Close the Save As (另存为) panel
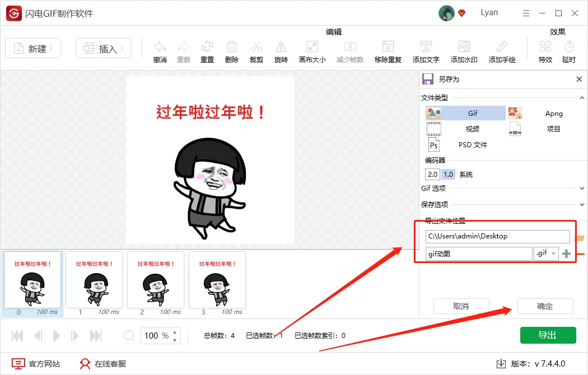Screen dimensions: 588x375 click(x=579, y=79)
